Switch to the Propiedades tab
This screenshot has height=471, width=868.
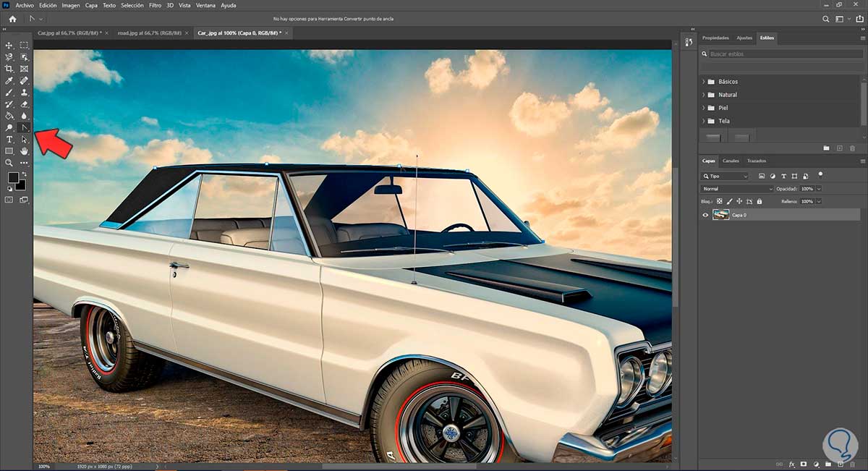(x=715, y=38)
